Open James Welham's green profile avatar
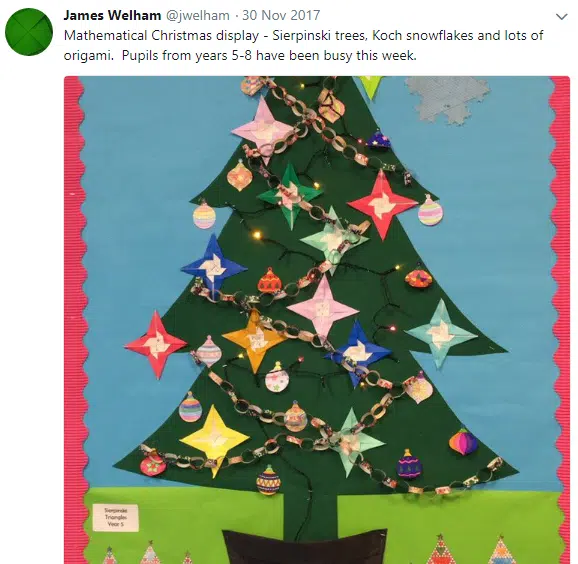 click(x=29, y=32)
